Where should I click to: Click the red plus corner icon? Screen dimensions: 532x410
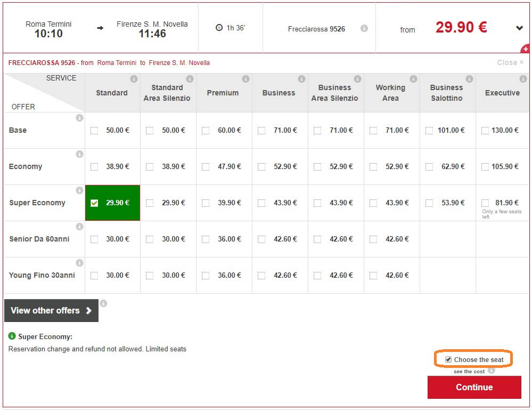pos(525,49)
